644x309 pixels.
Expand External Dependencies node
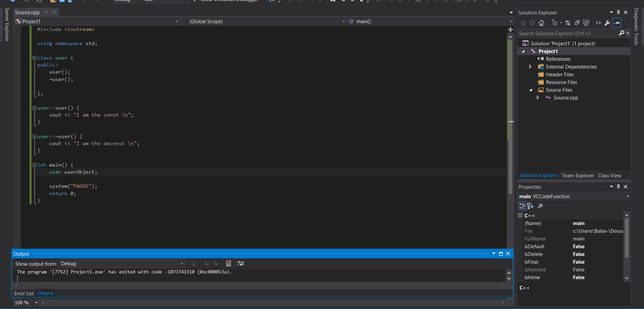pyautogui.click(x=530, y=67)
